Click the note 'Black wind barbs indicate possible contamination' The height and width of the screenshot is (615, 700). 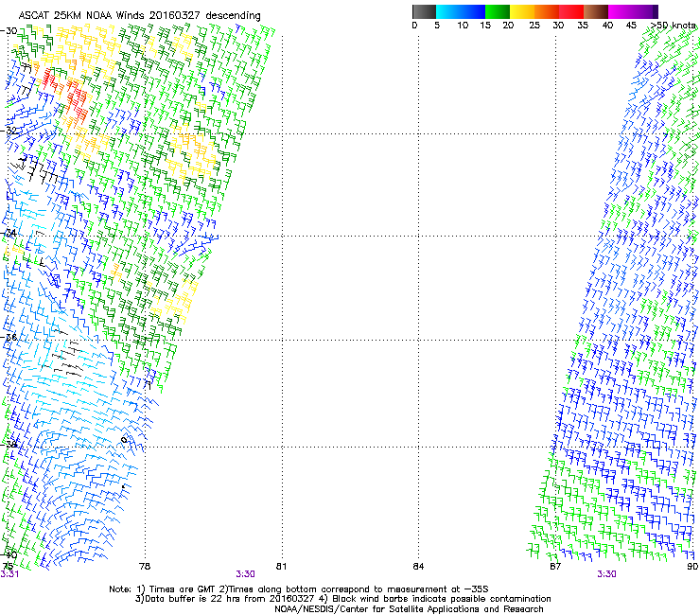pos(442,599)
